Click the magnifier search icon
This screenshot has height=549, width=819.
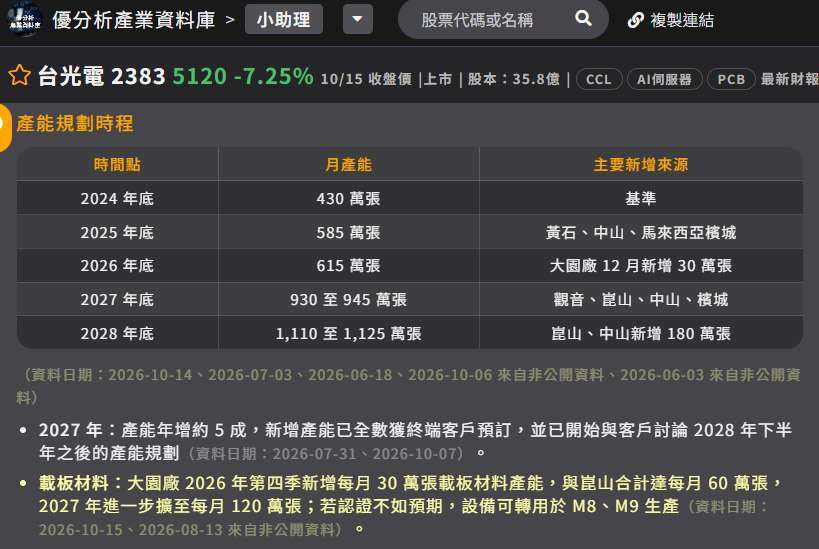click(583, 19)
